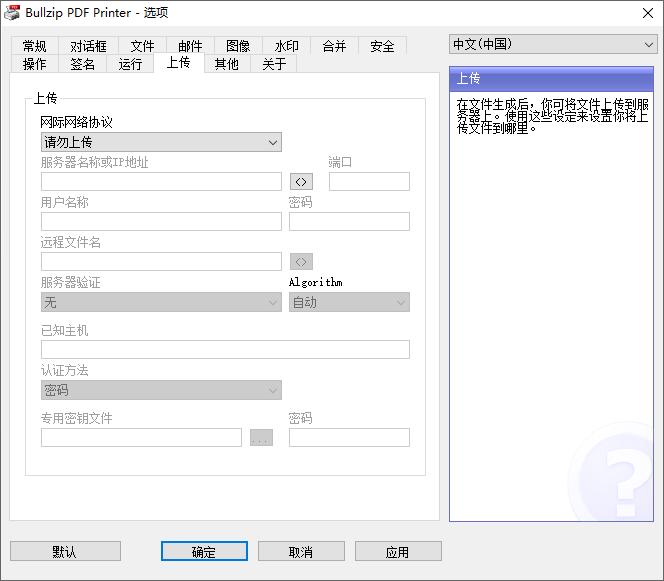
Task: Open the language dropdown showing 中文(中国)
Action: coord(553,44)
